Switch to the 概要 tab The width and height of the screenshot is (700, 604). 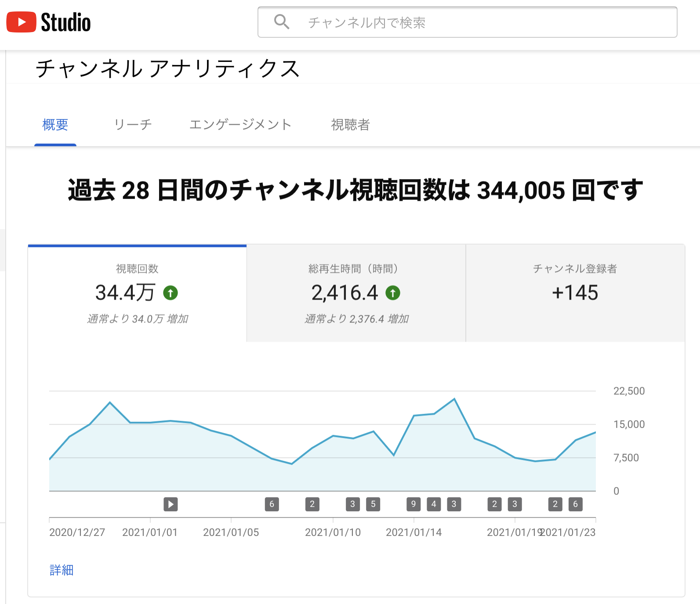coord(55,125)
